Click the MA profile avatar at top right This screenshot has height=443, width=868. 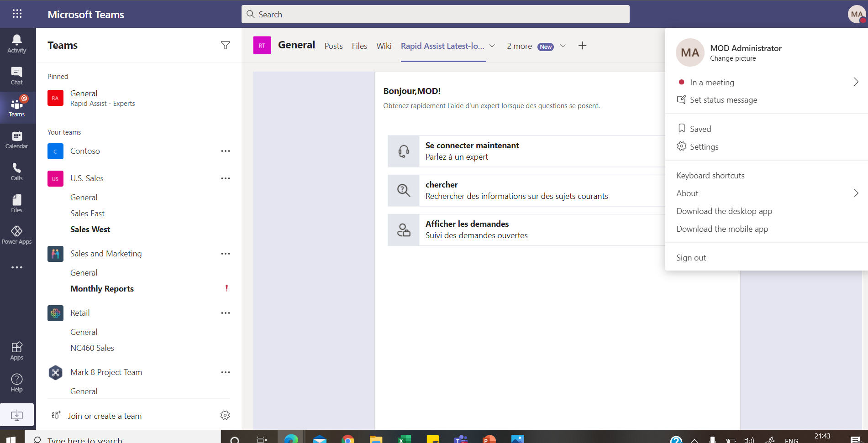click(x=857, y=14)
